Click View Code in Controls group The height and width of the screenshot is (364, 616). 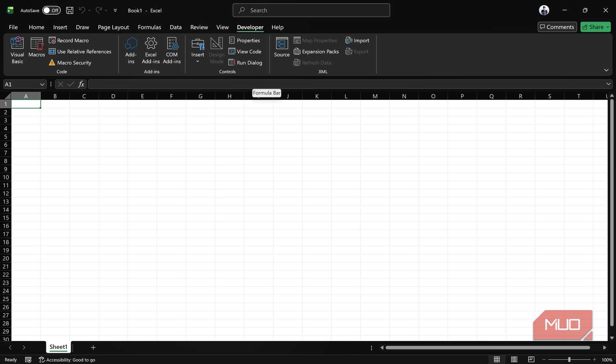pyautogui.click(x=245, y=51)
